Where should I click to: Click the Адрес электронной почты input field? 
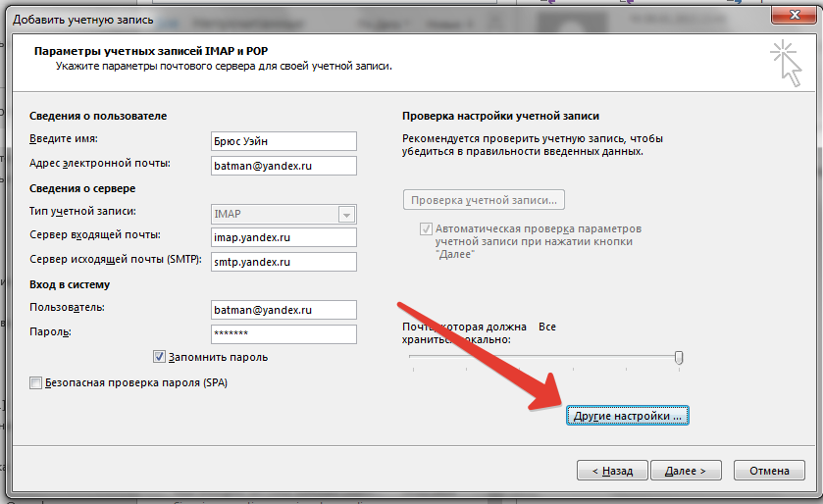(x=283, y=165)
